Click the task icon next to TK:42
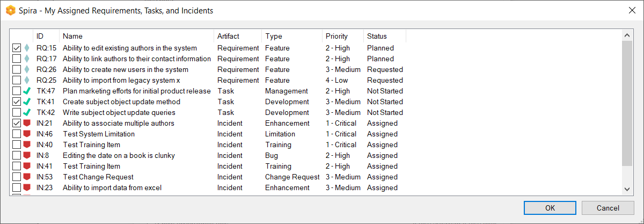The width and height of the screenshot is (644, 224). click(x=27, y=113)
